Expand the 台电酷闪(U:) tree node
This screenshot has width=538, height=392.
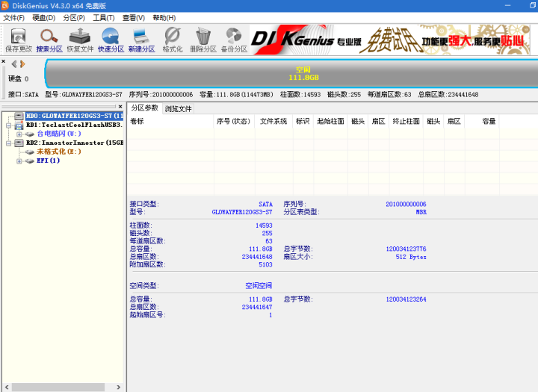(x=19, y=134)
